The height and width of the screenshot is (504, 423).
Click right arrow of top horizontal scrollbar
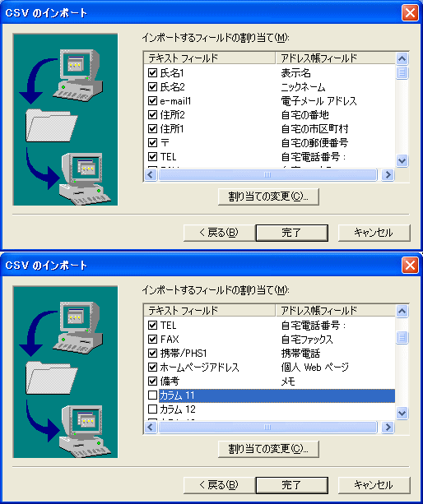(x=388, y=175)
